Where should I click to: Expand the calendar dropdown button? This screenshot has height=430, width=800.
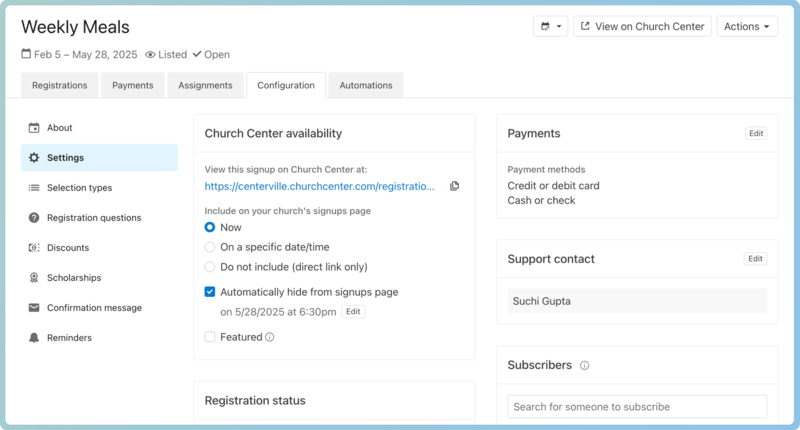[550, 27]
